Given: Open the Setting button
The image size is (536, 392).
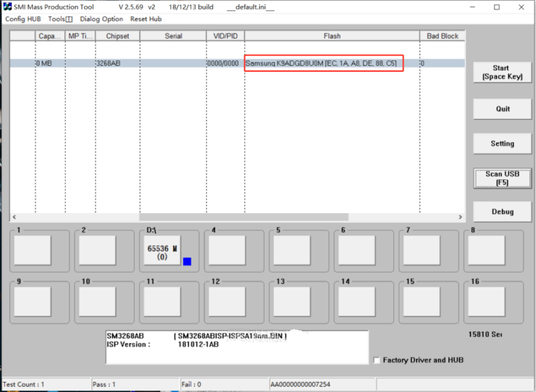Looking at the screenshot, I should point(503,143).
